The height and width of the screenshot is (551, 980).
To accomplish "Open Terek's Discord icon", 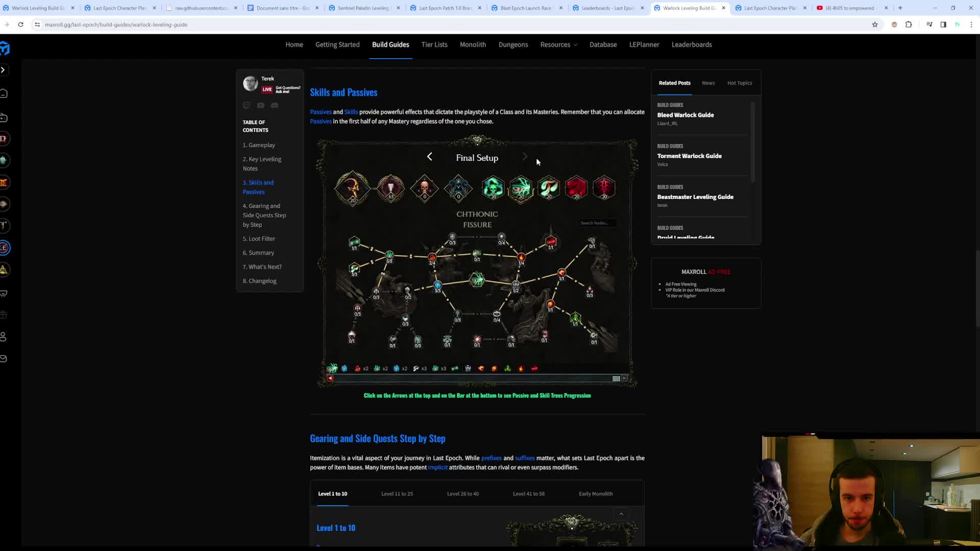I will (x=275, y=105).
